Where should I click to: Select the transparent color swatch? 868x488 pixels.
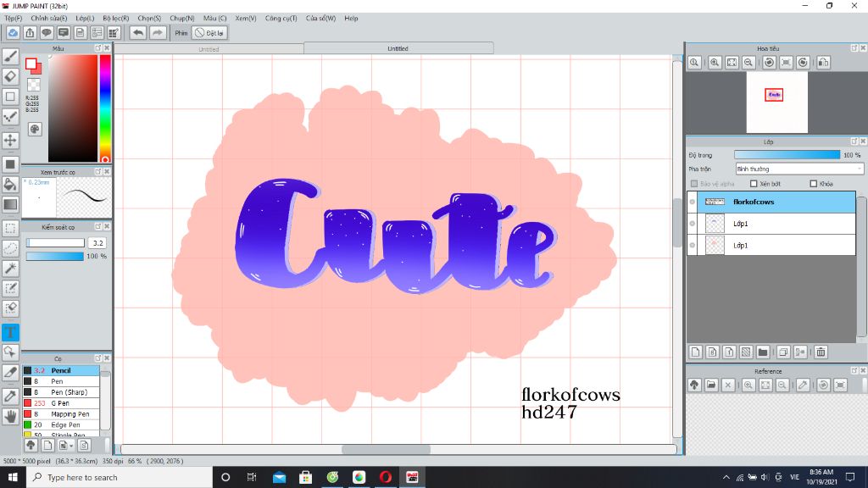(34, 85)
